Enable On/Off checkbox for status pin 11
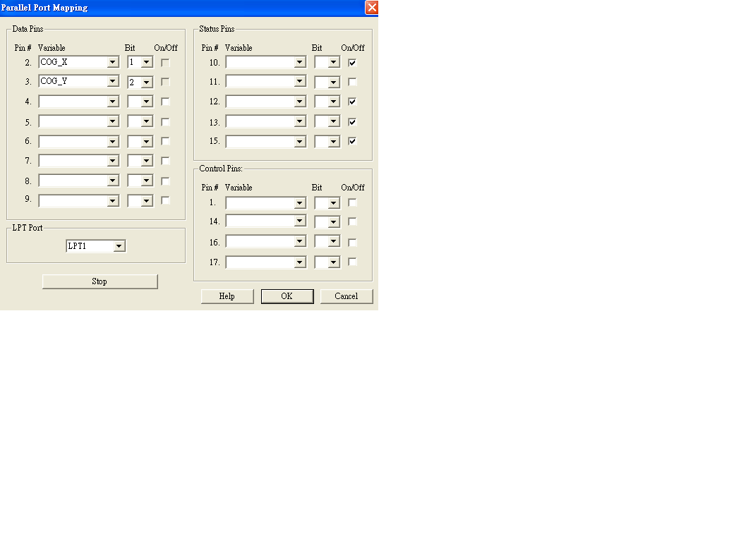Image resolution: width=753 pixels, height=560 pixels. 352,82
